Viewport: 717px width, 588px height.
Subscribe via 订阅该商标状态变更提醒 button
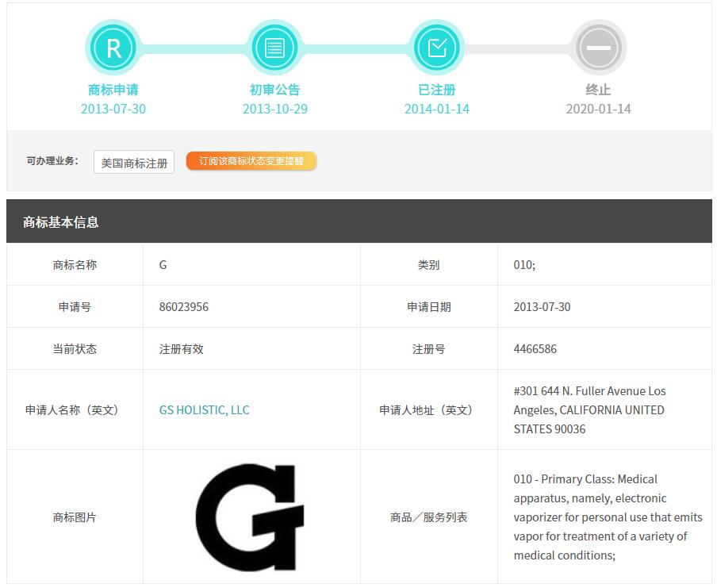tap(251, 161)
